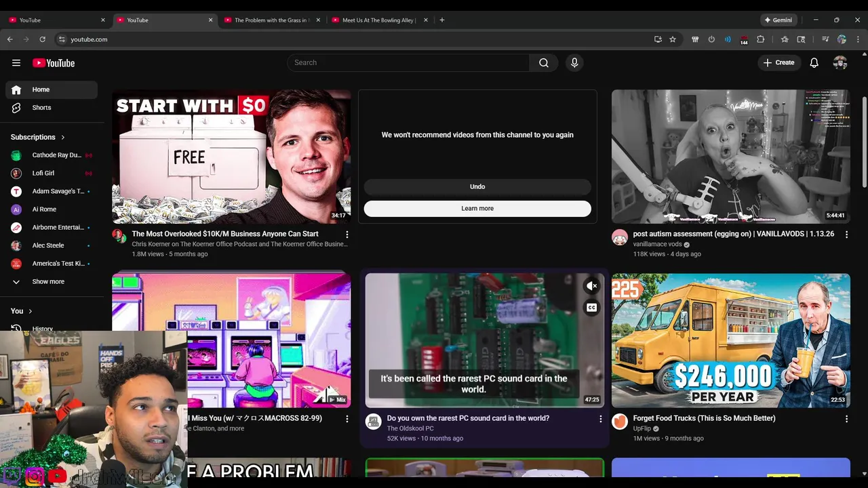This screenshot has width=868, height=488.
Task: Open options for rarest sound card video
Action: pyautogui.click(x=600, y=419)
